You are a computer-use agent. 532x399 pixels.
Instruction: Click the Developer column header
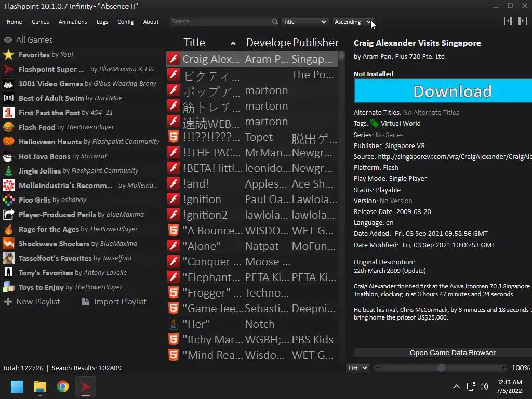click(268, 43)
